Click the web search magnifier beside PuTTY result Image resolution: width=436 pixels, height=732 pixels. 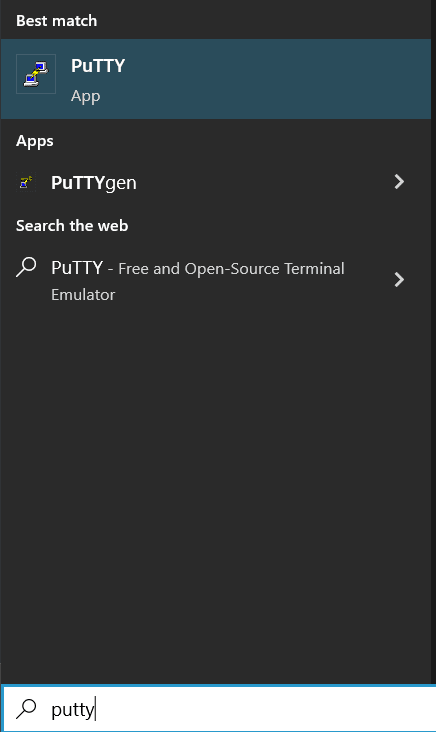click(26, 267)
